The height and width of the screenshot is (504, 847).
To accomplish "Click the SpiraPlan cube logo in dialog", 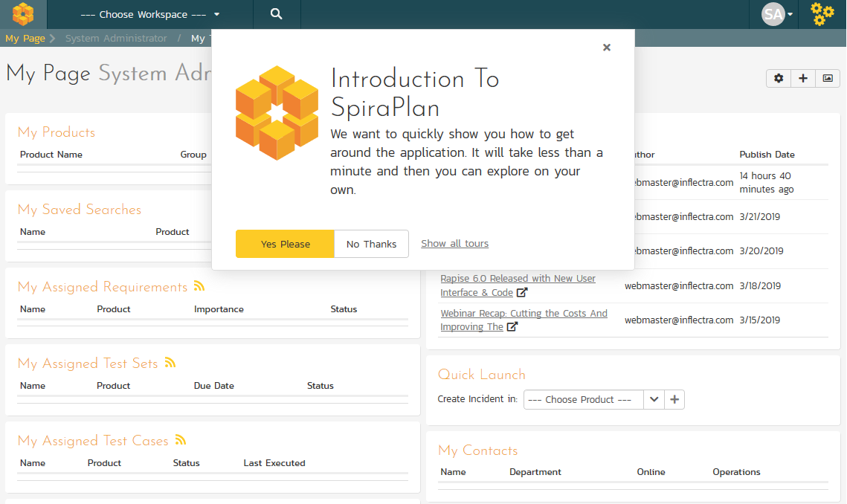I will [x=277, y=113].
